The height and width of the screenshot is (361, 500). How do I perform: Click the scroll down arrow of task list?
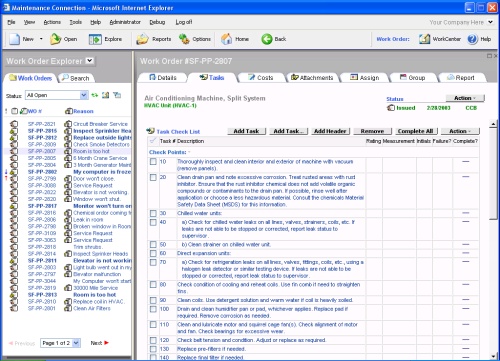tap(493, 356)
